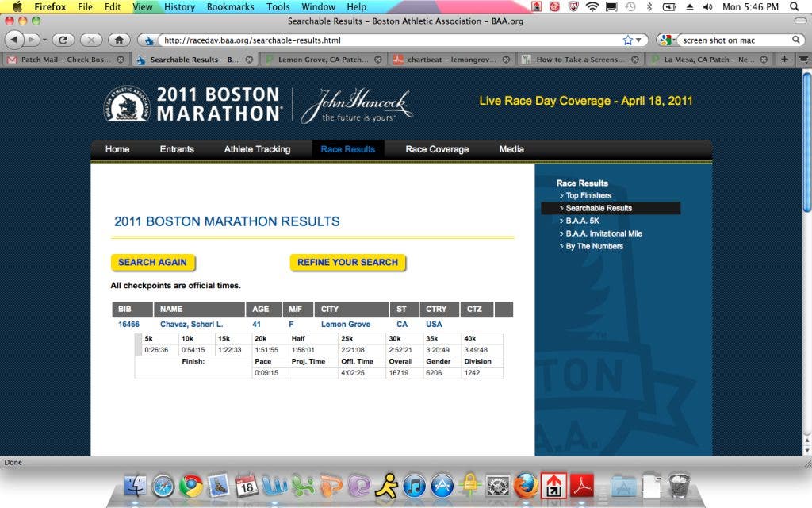This screenshot has height=508, width=812.
Task: Launch Microsoft PowerPoint from the Dock
Action: point(331,486)
